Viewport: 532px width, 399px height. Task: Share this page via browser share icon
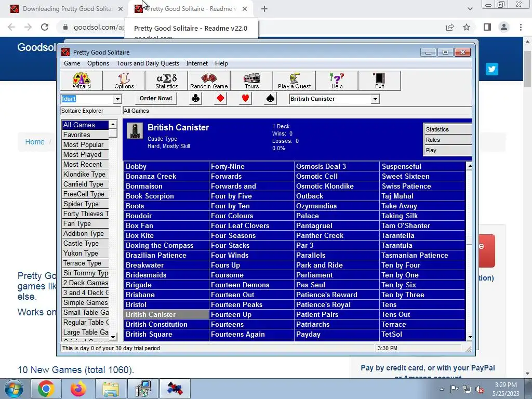(x=450, y=27)
